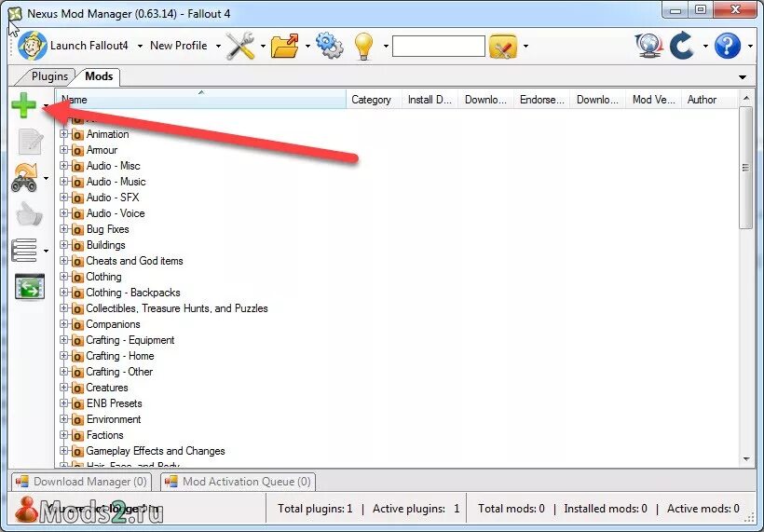Expand the Animation category

tap(64, 134)
